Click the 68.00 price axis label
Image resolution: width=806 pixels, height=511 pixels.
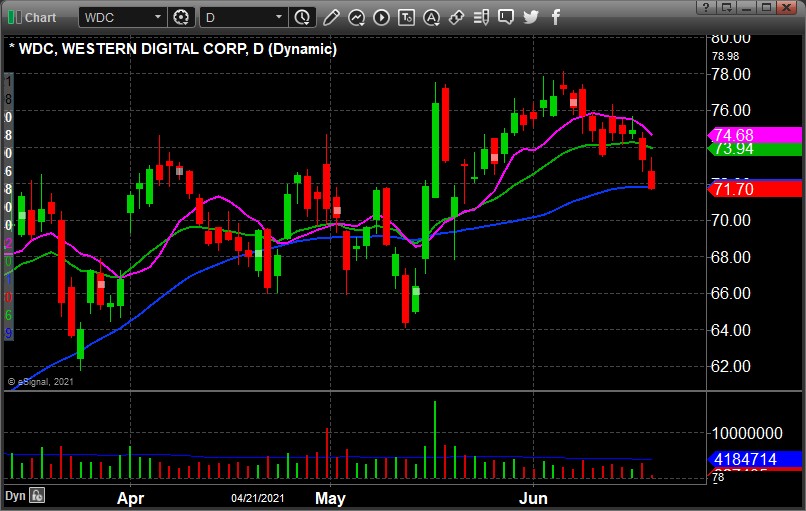tap(730, 257)
